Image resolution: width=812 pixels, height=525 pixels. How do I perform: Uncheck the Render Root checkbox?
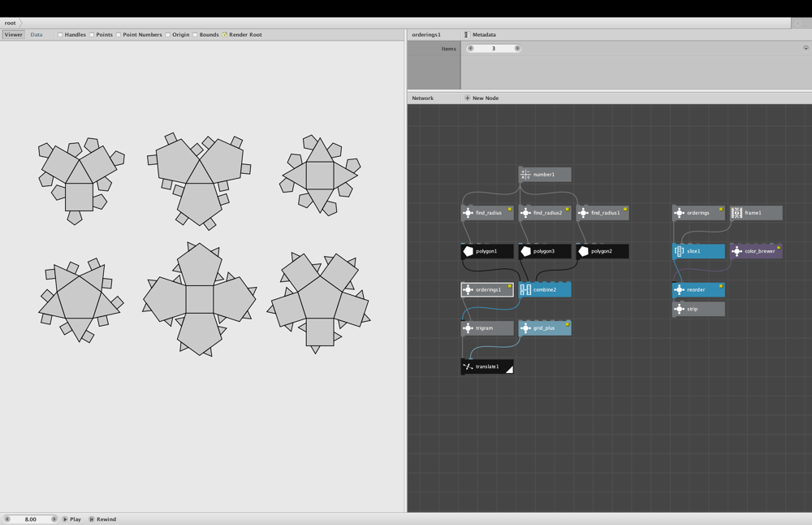coord(225,35)
